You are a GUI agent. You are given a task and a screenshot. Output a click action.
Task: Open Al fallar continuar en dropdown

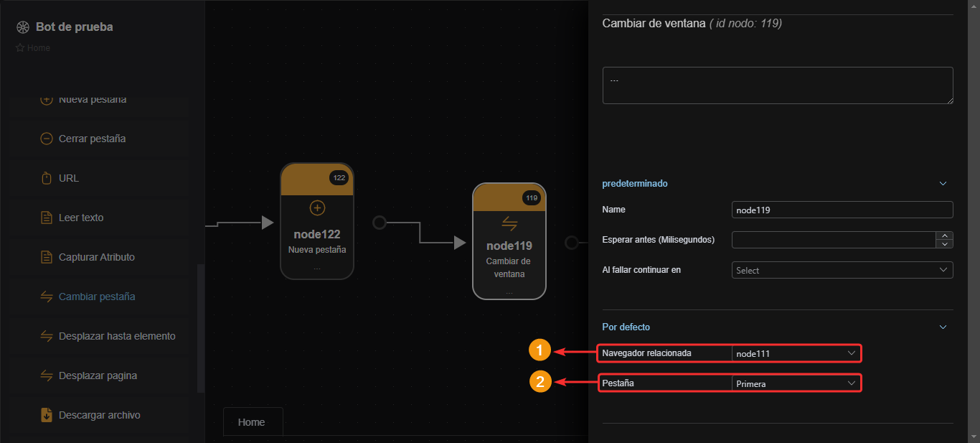click(842, 270)
